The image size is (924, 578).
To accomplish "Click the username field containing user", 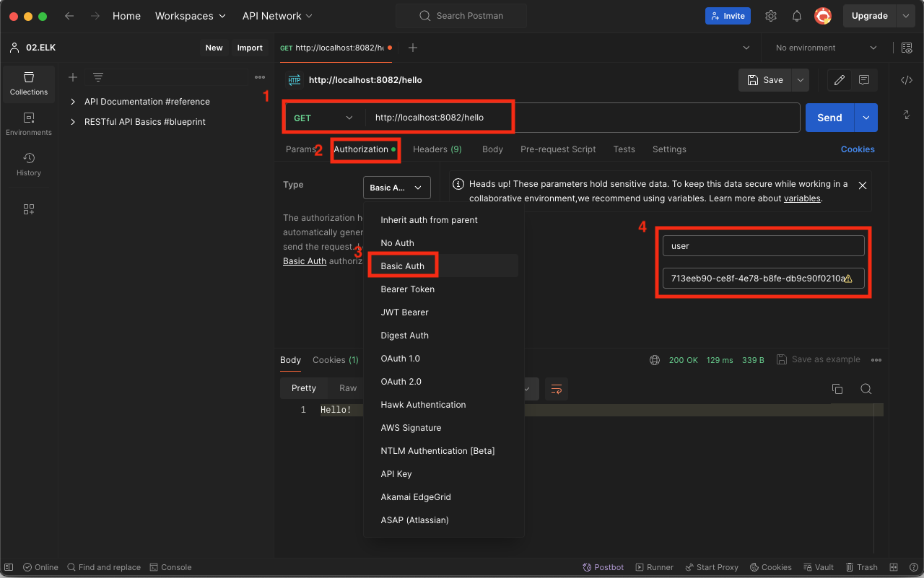I will click(x=764, y=246).
